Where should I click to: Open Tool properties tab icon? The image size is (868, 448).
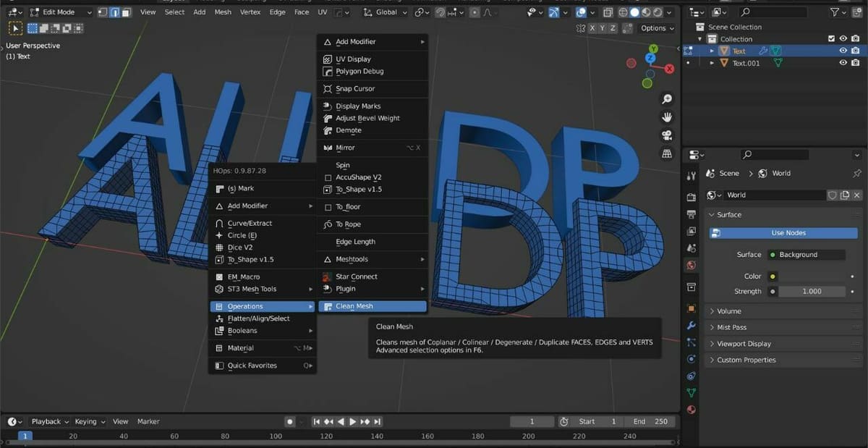[x=692, y=175]
